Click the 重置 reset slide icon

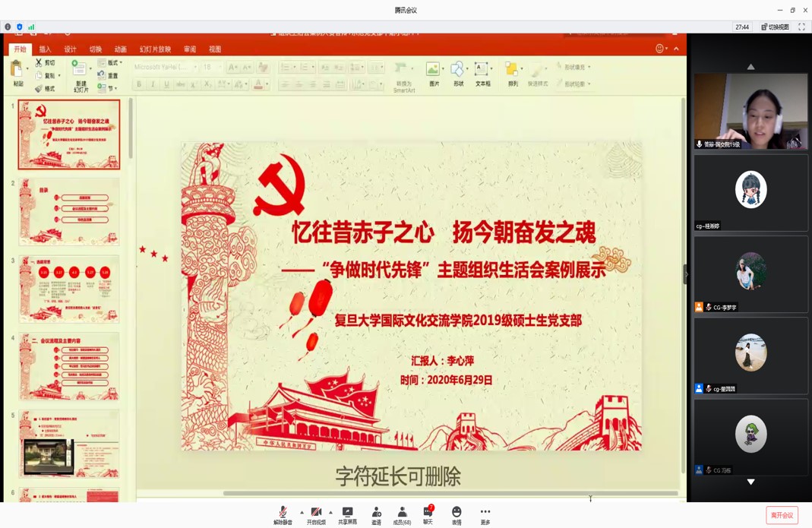[x=102, y=76]
